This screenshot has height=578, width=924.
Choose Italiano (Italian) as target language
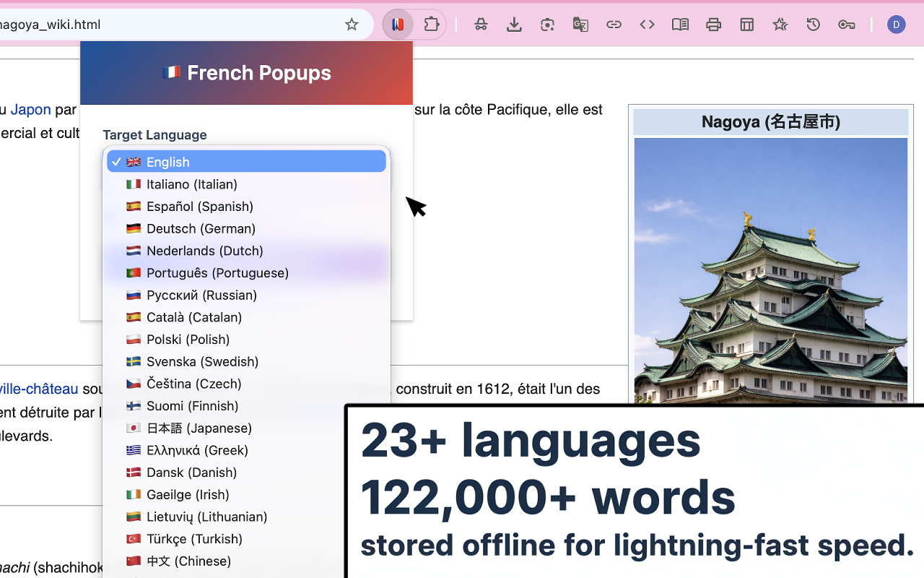(x=246, y=184)
